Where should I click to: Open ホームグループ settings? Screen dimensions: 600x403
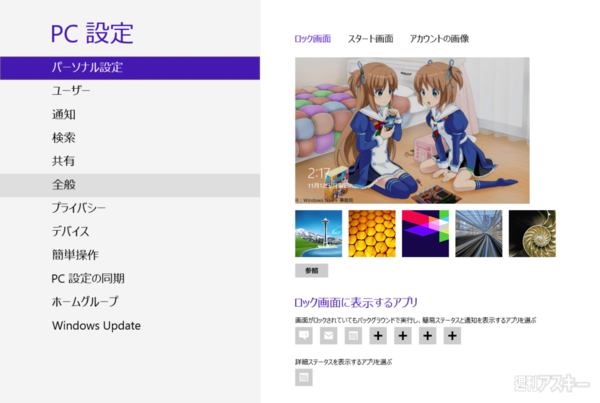coord(130,302)
